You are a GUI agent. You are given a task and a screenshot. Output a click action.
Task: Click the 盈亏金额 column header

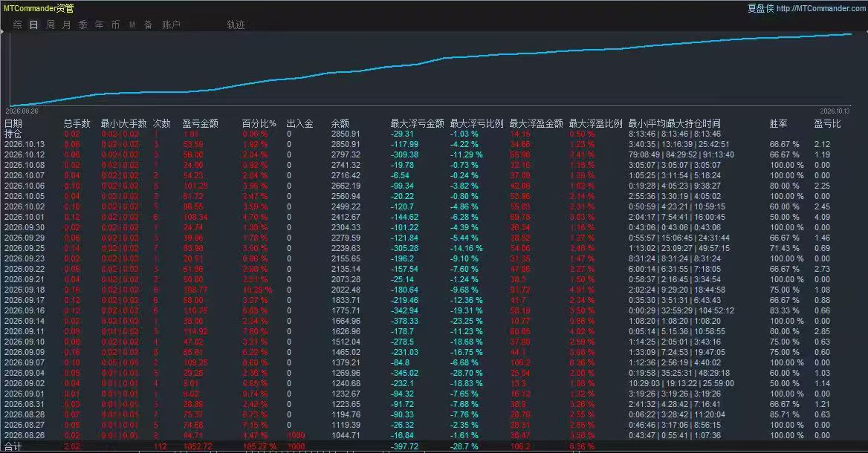point(201,123)
